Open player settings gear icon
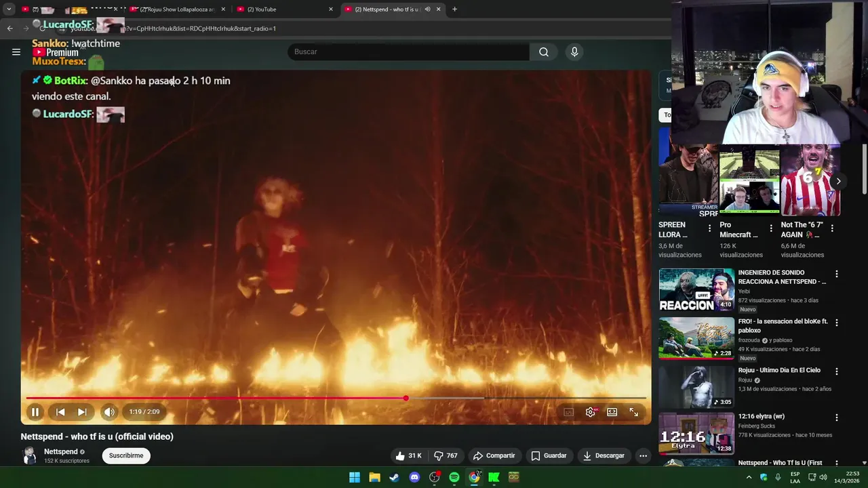The height and width of the screenshot is (488, 868). tap(591, 412)
